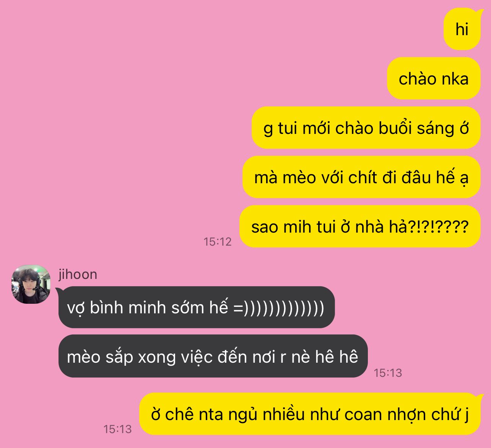Select the "sao mih tui ở nhà hả" bubble

coord(360,226)
